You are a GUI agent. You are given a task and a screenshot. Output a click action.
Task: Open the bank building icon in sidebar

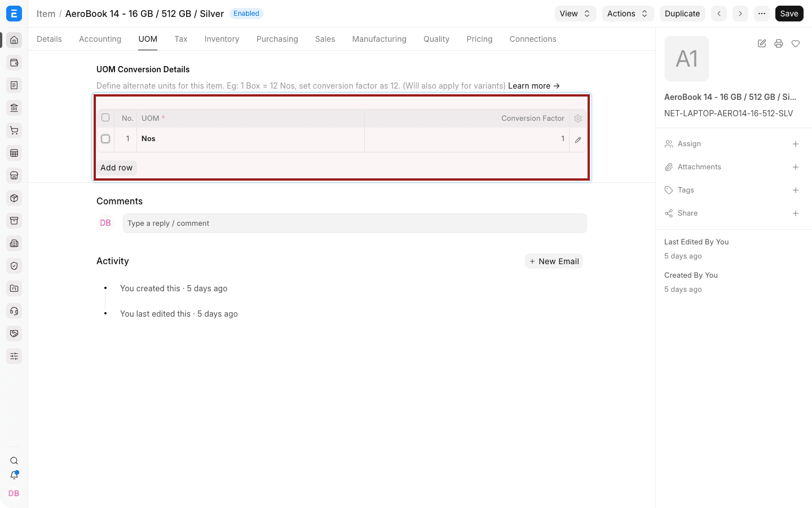14,108
